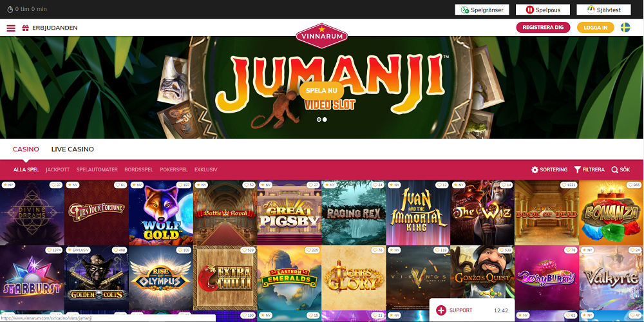Click the gift icon next to Erbjudanden

[26, 28]
